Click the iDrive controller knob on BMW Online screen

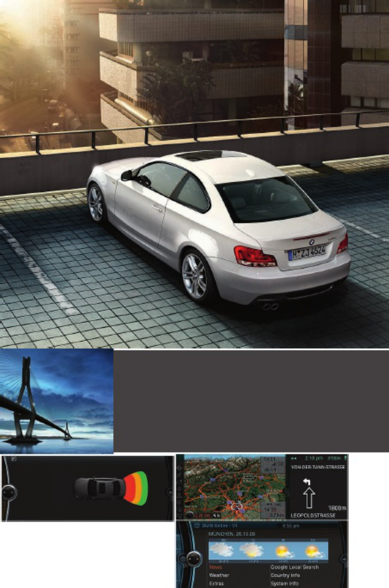pos(194,559)
